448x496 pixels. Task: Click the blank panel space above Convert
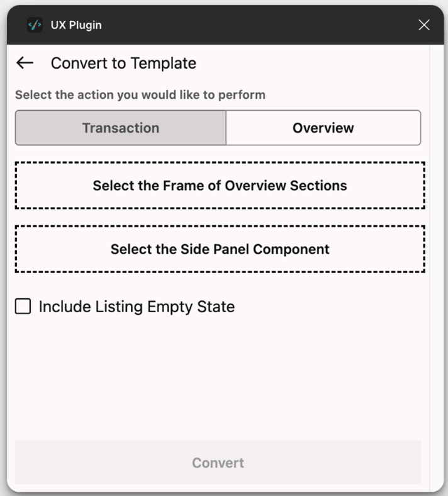218,378
